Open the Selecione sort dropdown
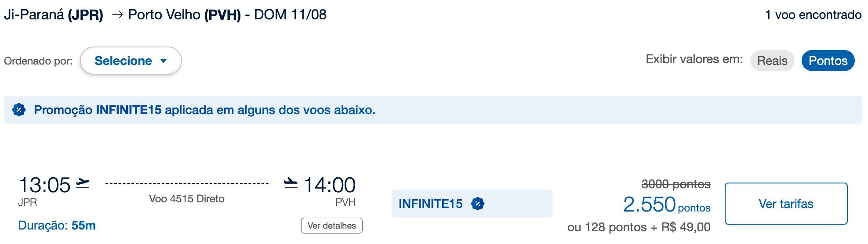868x244 pixels. click(131, 61)
